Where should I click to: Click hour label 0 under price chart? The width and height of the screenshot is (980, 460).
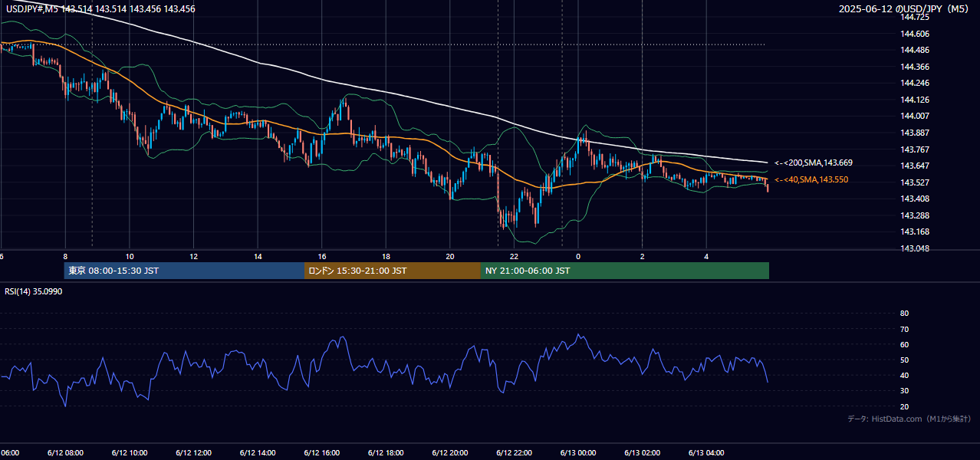coord(578,257)
